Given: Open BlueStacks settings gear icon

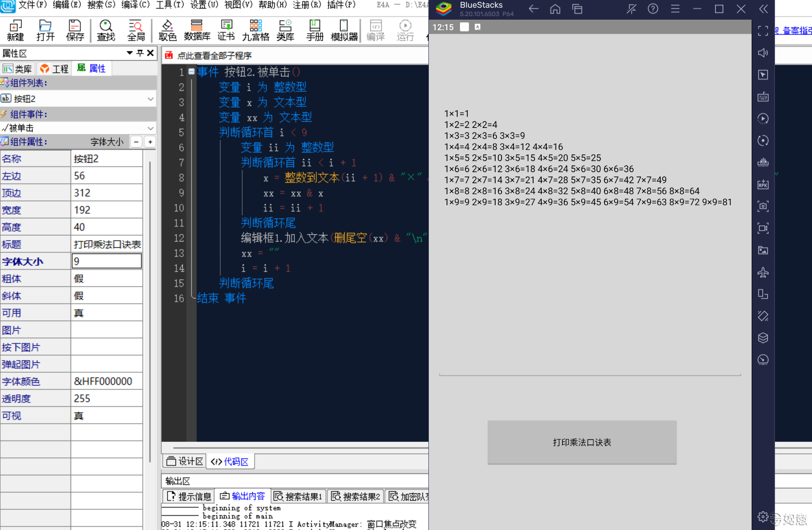Looking at the screenshot, I should coord(763,517).
